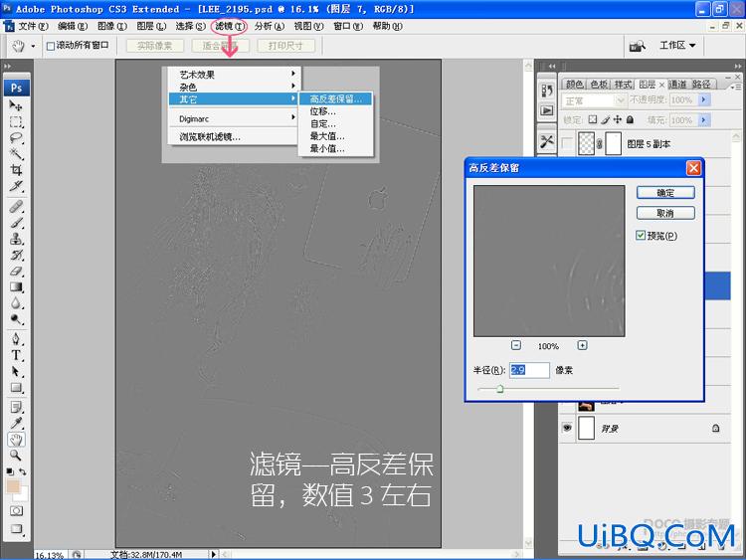Click the Print Size button
Image resolution: width=746 pixels, height=560 pixels.
[285, 46]
